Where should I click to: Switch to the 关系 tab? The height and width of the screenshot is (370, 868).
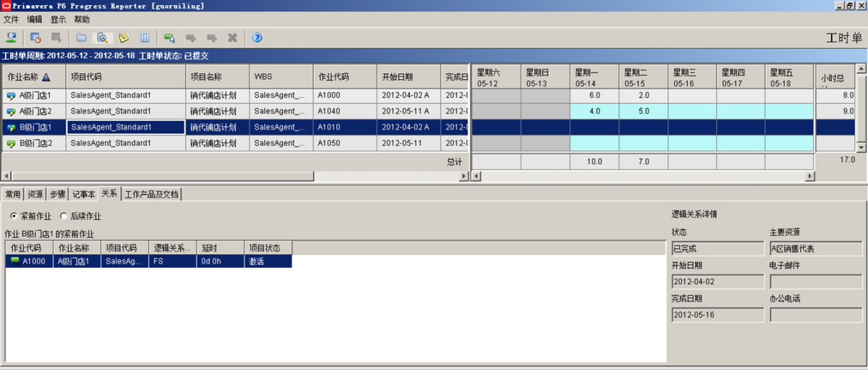pyautogui.click(x=110, y=193)
